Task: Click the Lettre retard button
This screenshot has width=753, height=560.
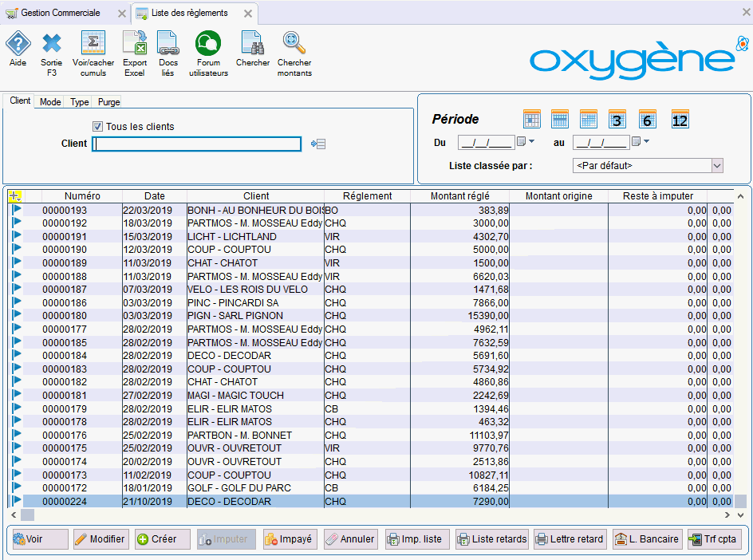Action: click(x=570, y=539)
